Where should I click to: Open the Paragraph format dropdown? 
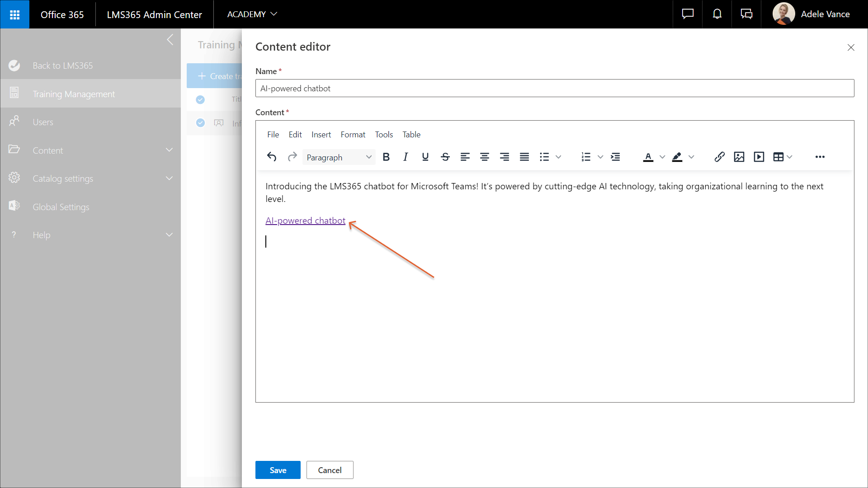(339, 157)
